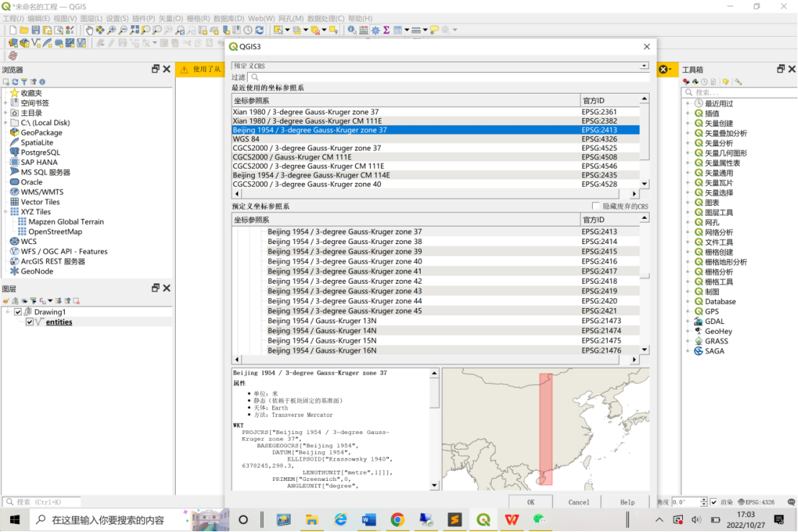Expand the XYZ Tiles tree node
798x532 pixels.
click(x=6, y=212)
